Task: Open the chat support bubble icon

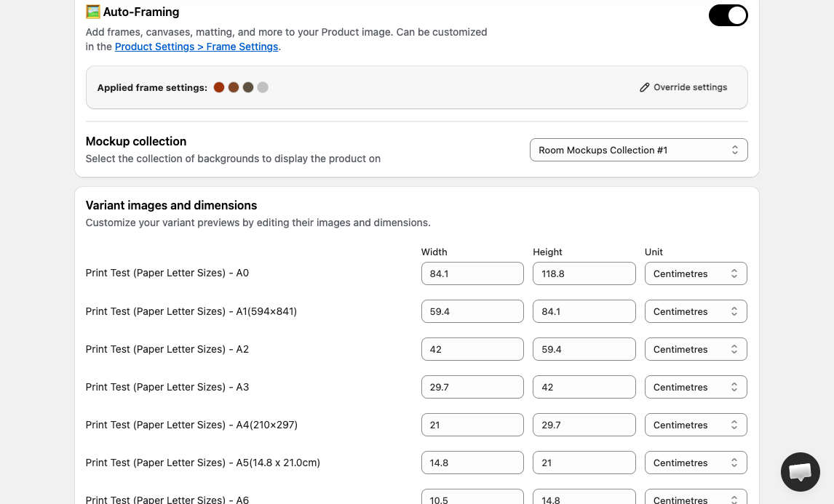Action: coord(800,472)
